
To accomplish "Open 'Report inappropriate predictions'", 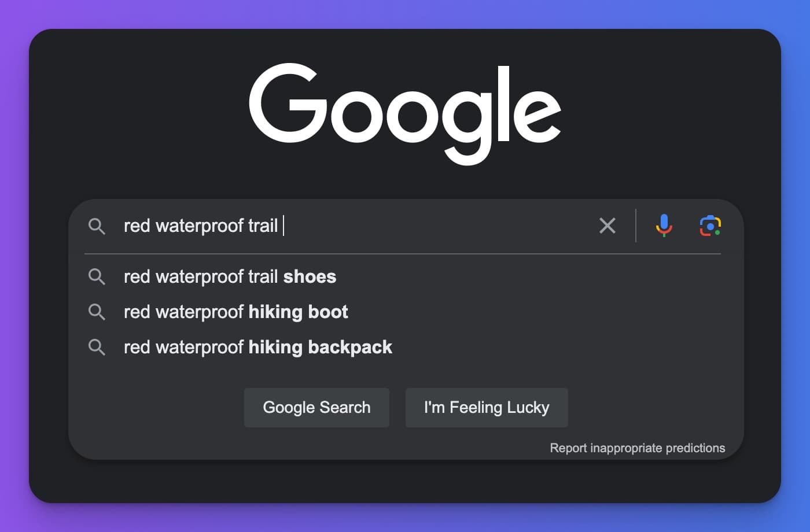I will pos(637,448).
